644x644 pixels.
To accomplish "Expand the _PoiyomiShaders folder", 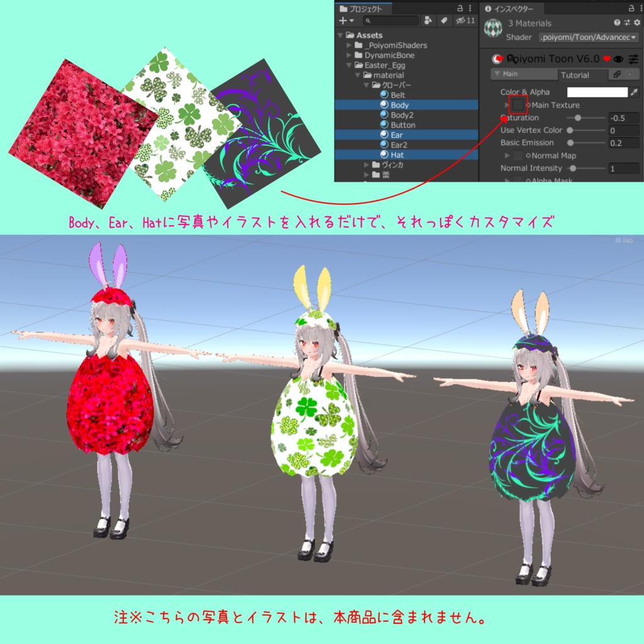I will 348,45.
